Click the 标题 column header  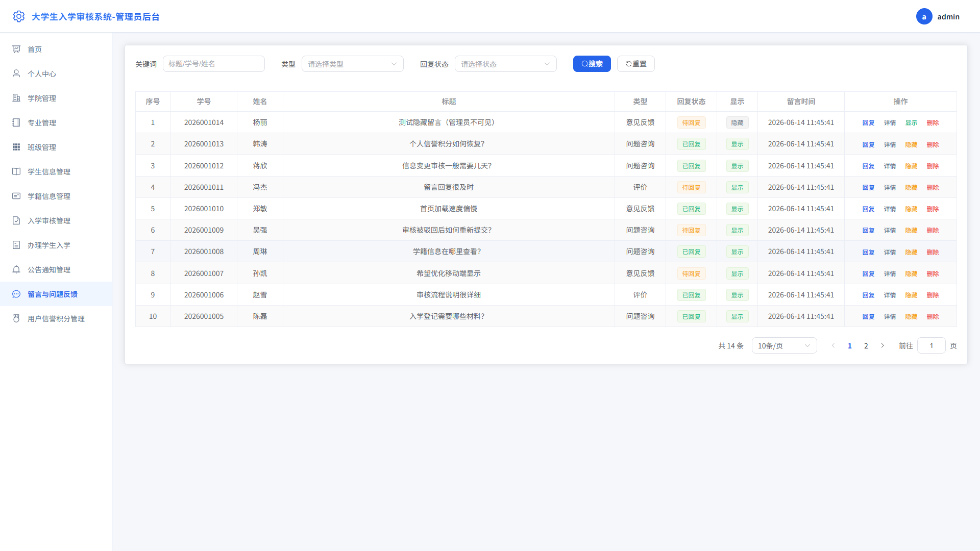449,102
